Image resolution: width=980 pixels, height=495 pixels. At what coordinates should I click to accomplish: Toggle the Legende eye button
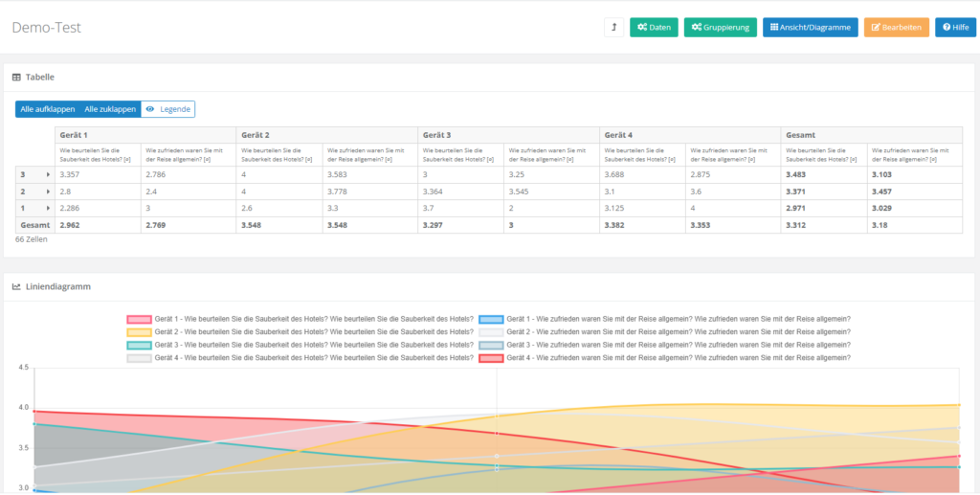pyautogui.click(x=167, y=109)
